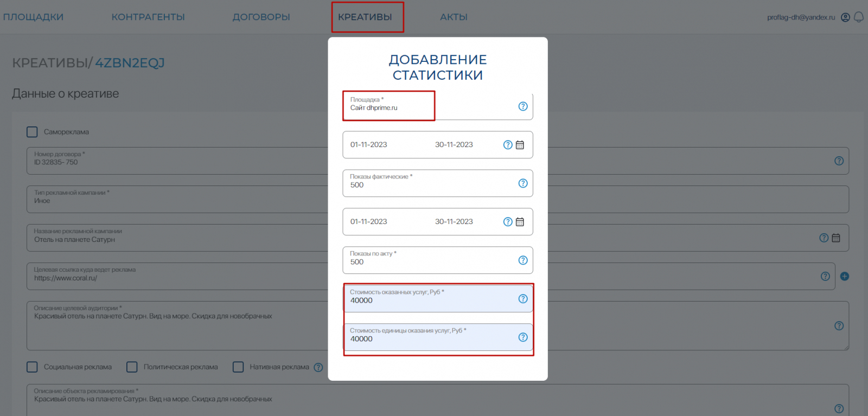This screenshot has width=868, height=416.
Task: Click the Данные о креативе heading
Action: [66, 94]
